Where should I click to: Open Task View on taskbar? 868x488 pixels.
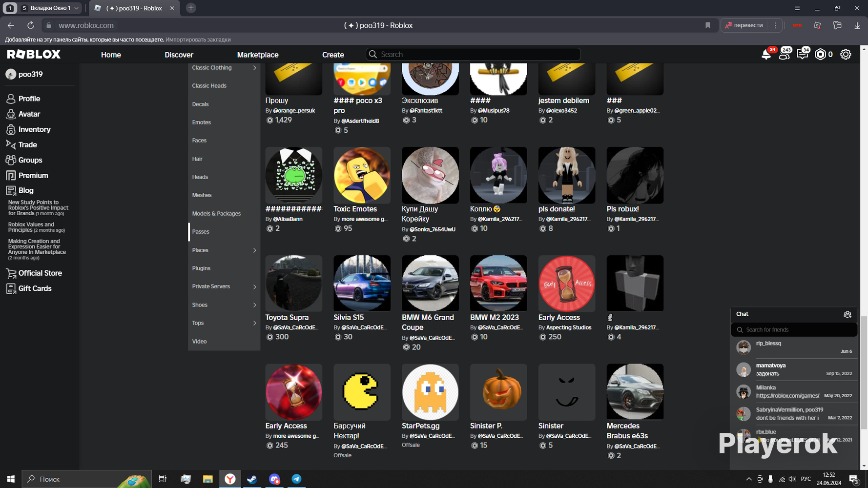pos(163,479)
